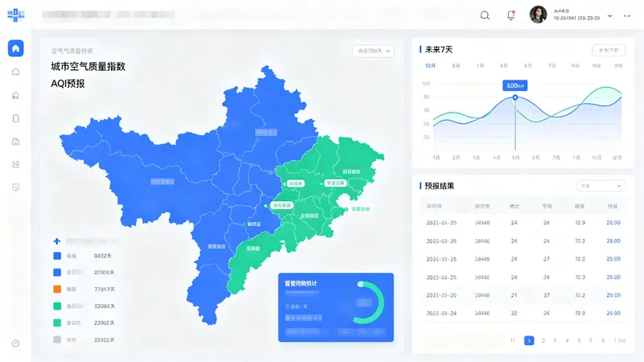644x362 pixels.
Task: Open search with the magnifier icon
Action: coord(485,15)
